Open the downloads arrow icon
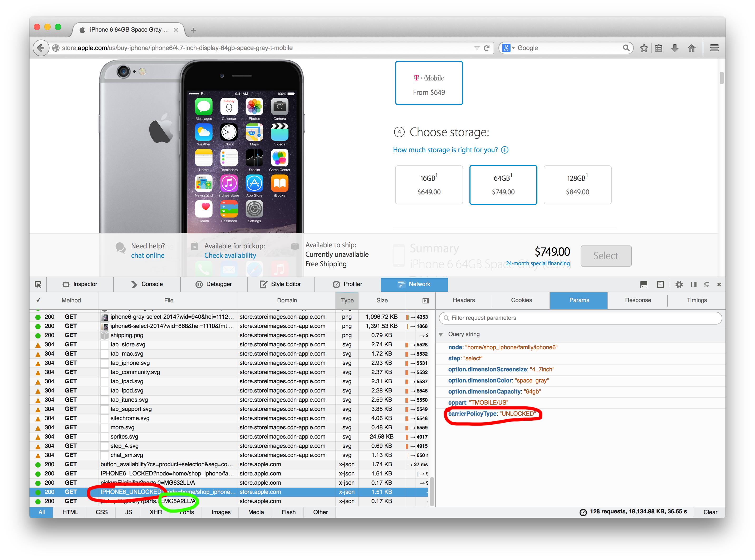This screenshot has height=560, width=755. 675,48
